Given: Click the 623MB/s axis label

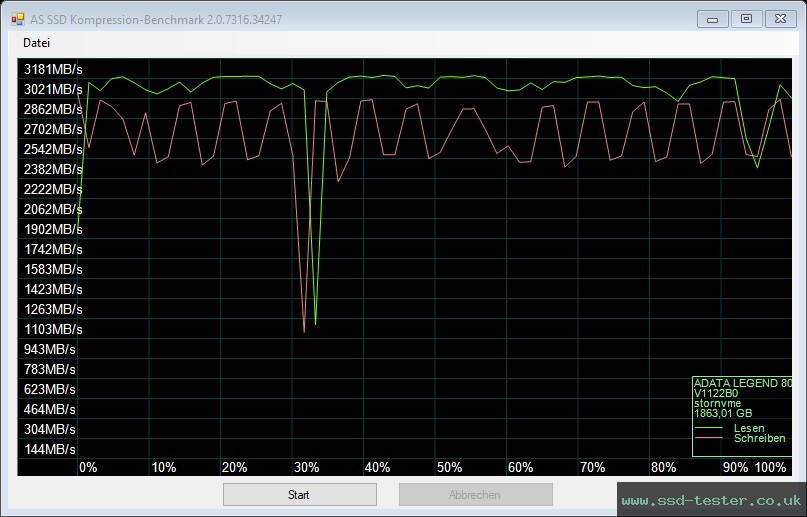Looking at the screenshot, I should (49, 389).
